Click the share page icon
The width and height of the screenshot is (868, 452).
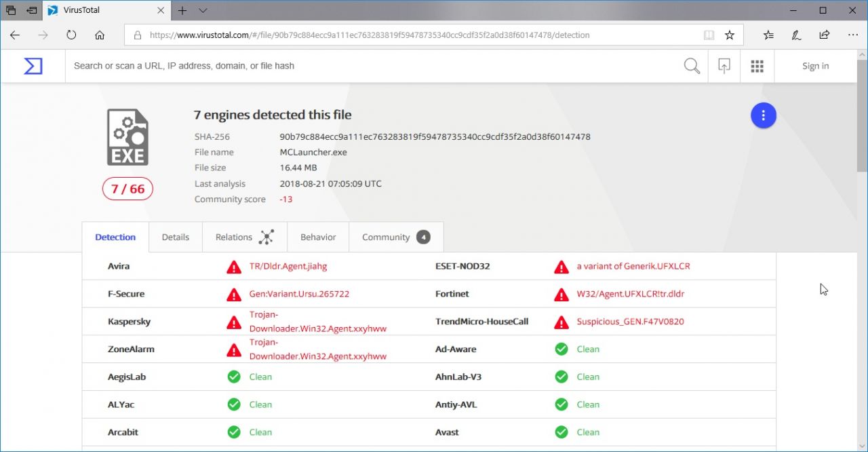824,35
